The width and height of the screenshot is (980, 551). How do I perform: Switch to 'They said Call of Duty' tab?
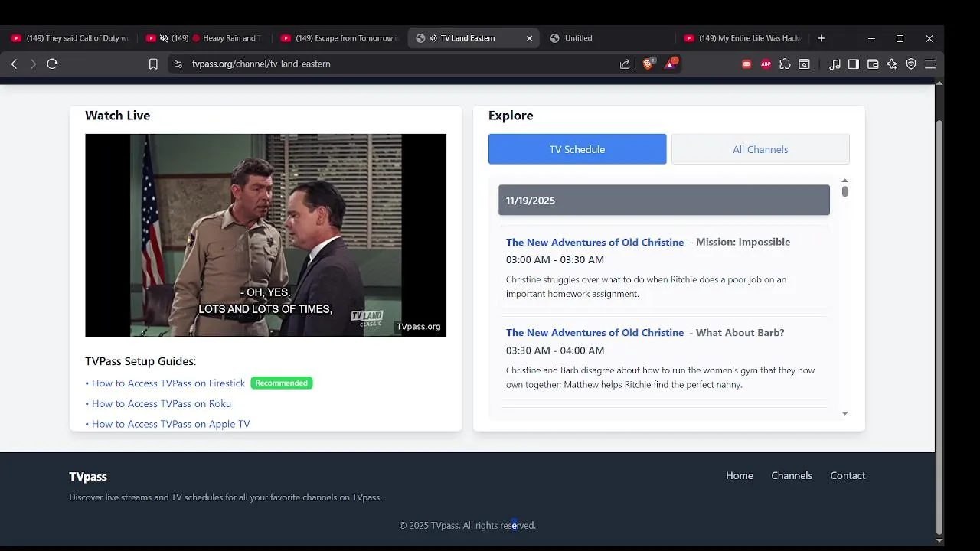pos(69,38)
